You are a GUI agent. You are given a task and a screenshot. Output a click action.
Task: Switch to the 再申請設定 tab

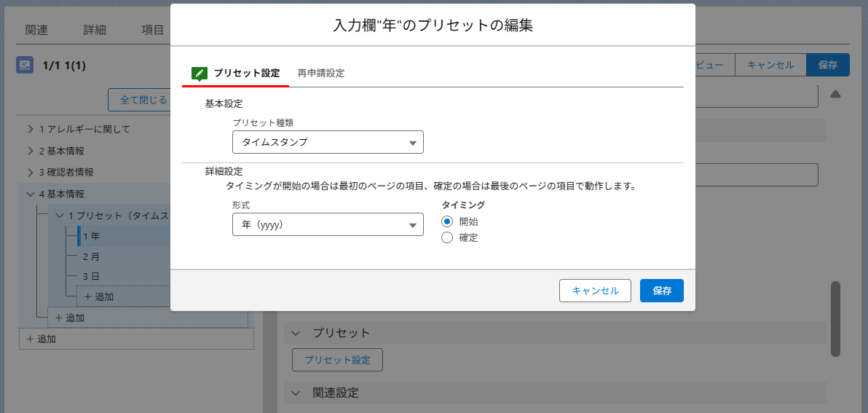(x=321, y=74)
